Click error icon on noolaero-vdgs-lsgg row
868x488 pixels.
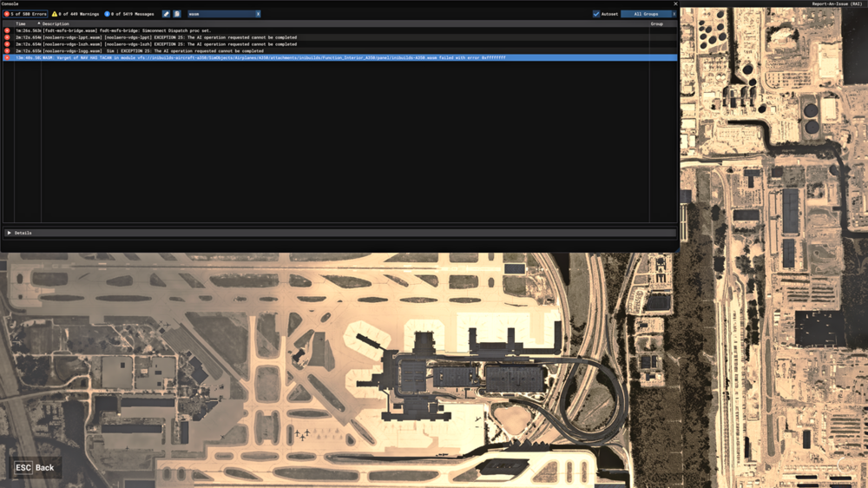(7, 51)
